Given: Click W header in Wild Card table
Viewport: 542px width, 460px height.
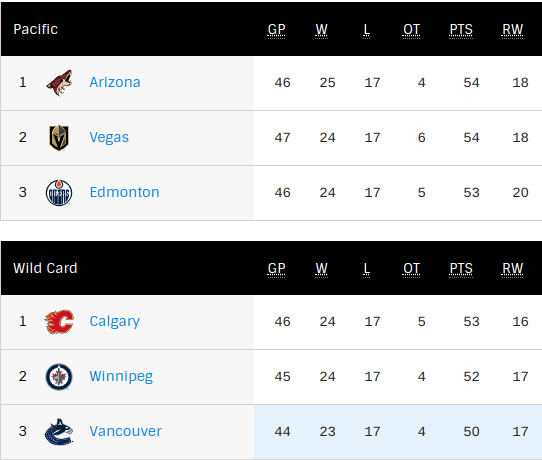Looking at the screenshot, I should tap(321, 269).
